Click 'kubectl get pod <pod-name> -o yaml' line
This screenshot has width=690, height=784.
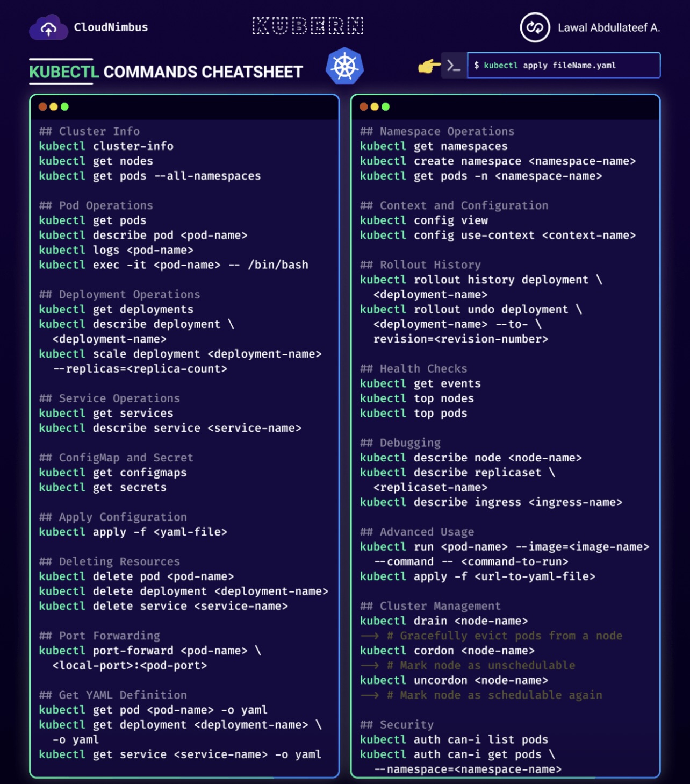coord(153,710)
